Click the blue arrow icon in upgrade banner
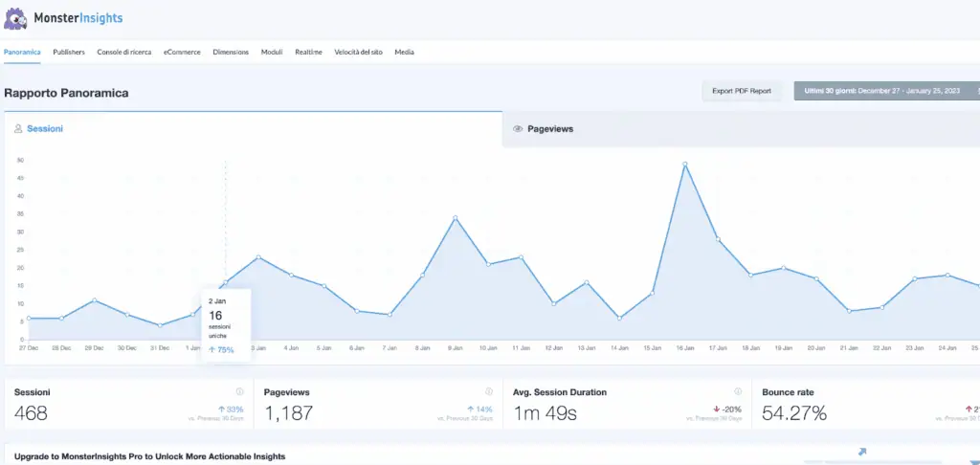Screen dimensions: 980x465 click(x=861, y=453)
